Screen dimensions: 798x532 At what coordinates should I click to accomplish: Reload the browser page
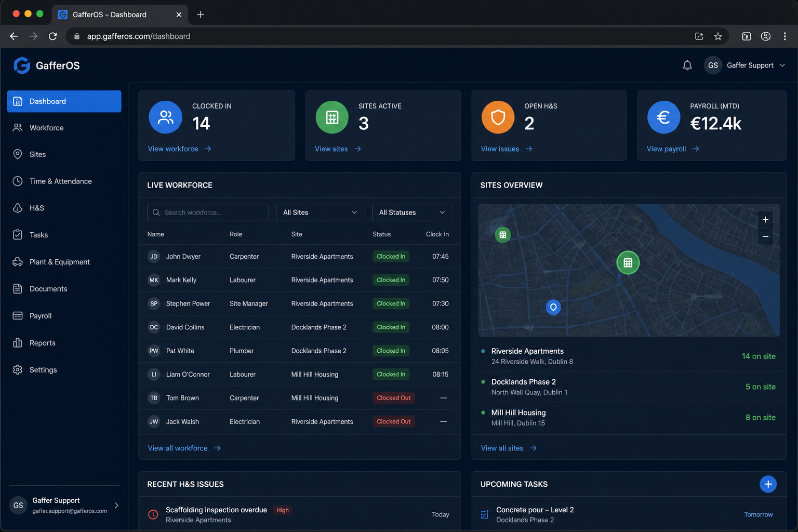[53, 36]
